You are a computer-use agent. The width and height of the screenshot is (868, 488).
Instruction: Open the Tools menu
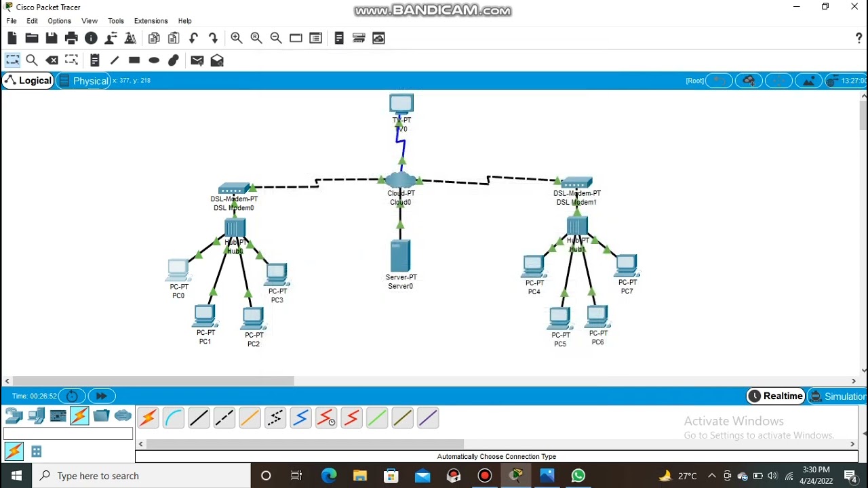click(x=116, y=21)
